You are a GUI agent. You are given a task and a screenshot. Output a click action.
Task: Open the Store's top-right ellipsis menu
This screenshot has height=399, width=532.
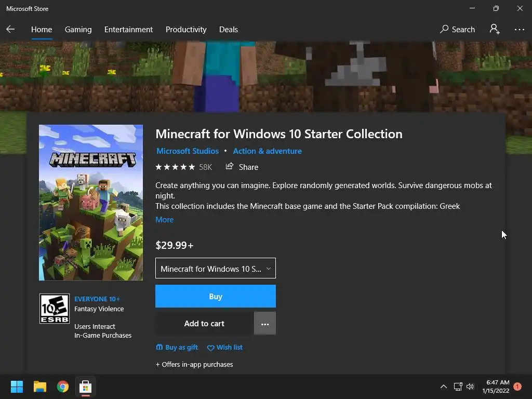(519, 30)
